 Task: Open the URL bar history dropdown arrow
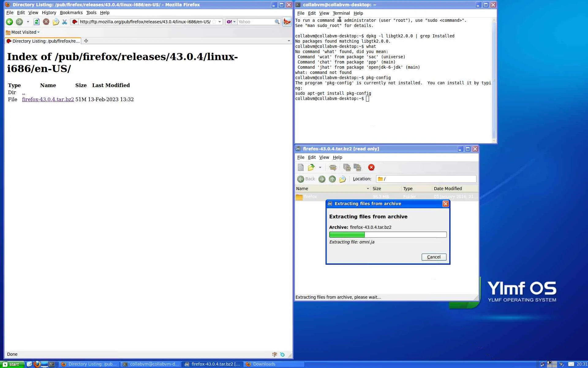220,22
